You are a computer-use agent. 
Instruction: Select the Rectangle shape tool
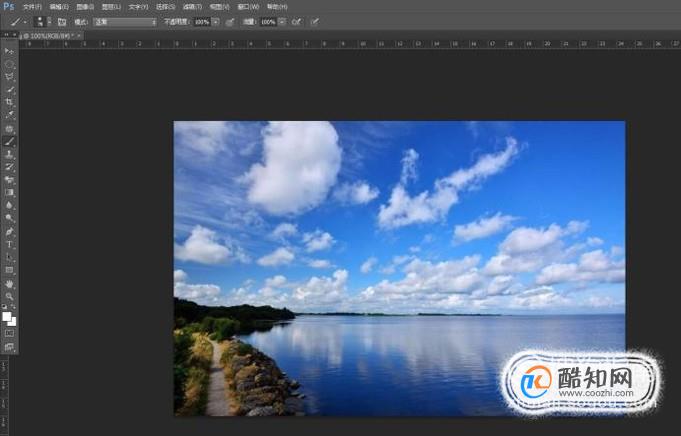9,270
